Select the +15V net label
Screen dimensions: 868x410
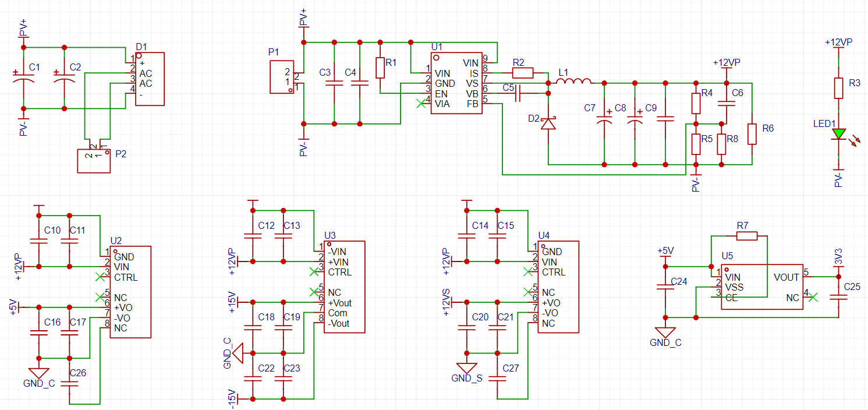coord(231,302)
